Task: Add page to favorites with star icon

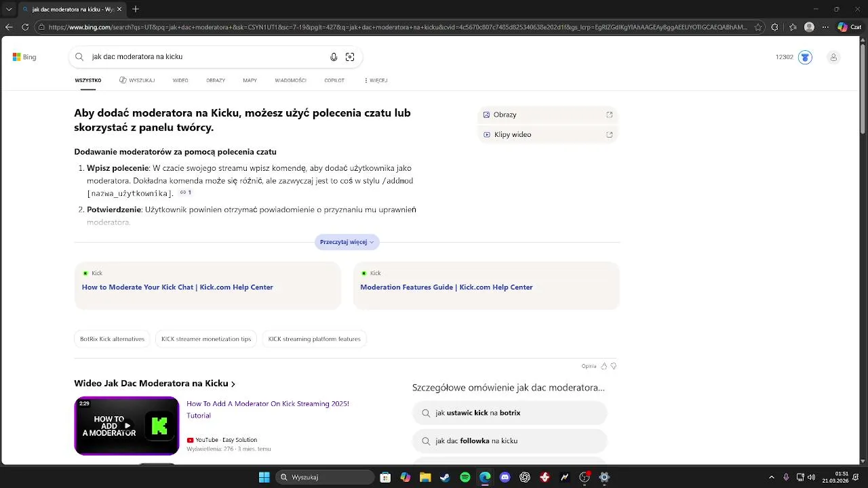Action: [x=758, y=27]
